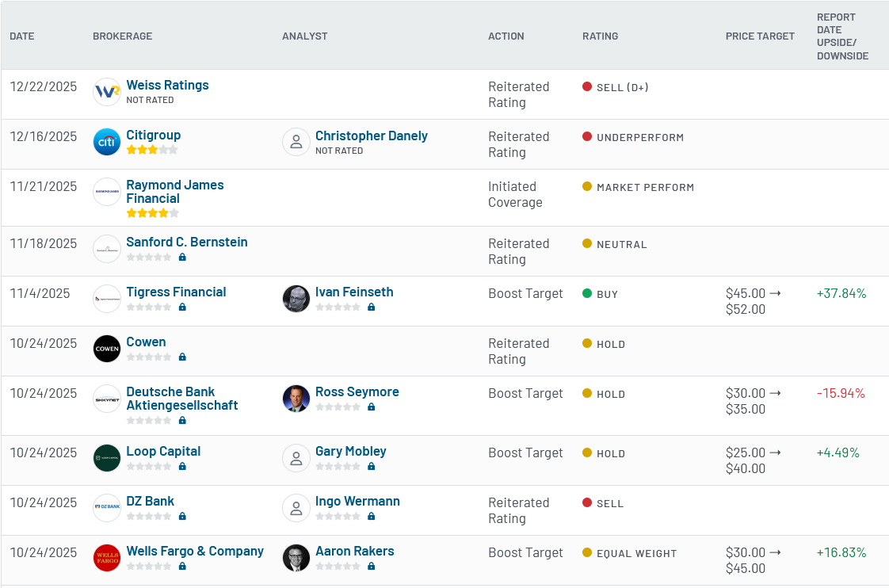Image resolution: width=889 pixels, height=588 pixels.
Task: Click lock icon under Cowen
Action: click(x=182, y=357)
